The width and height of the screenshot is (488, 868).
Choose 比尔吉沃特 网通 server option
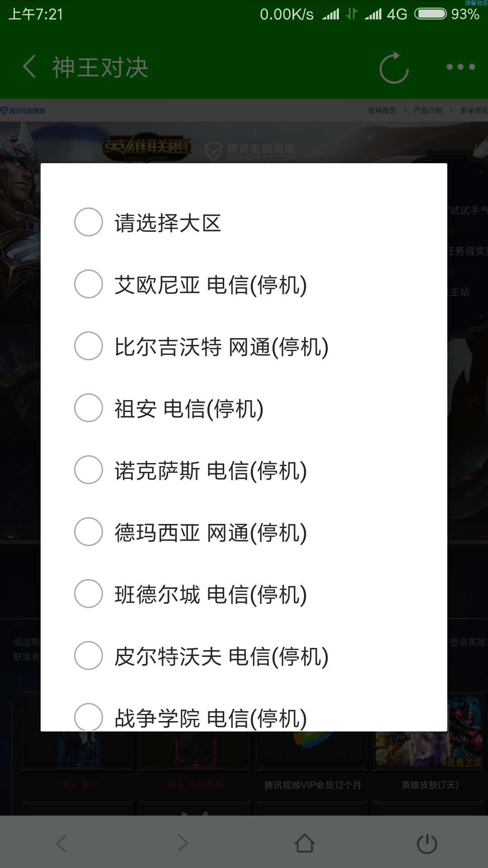244,346
